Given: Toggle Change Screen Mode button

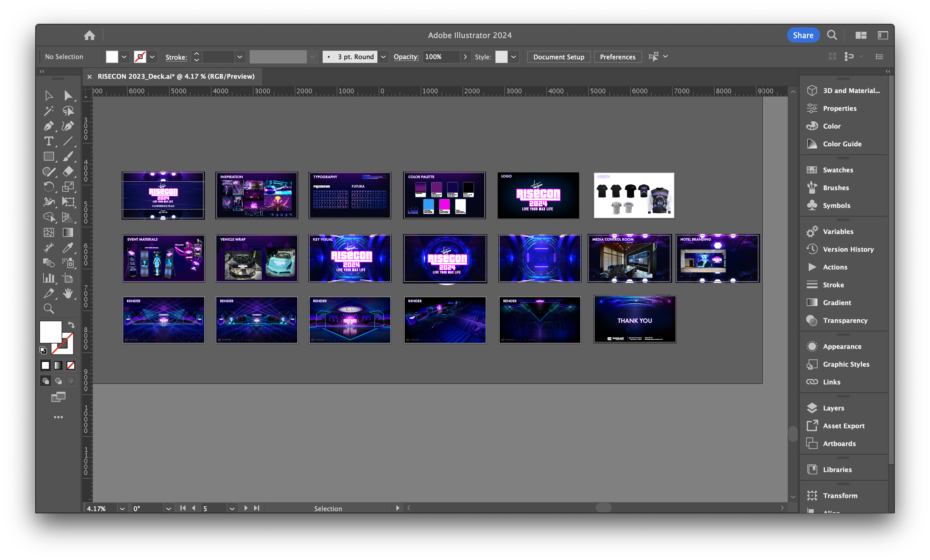Looking at the screenshot, I should click(x=58, y=397).
